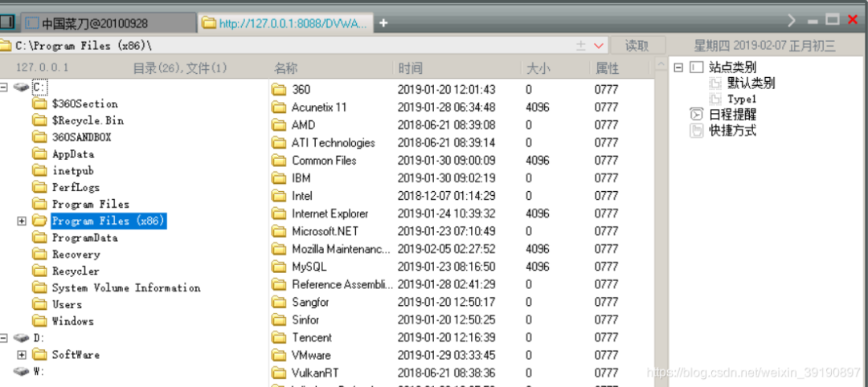This screenshot has height=387, width=868.
Task: Click the Recovery folder icon in tree
Action: (39, 255)
